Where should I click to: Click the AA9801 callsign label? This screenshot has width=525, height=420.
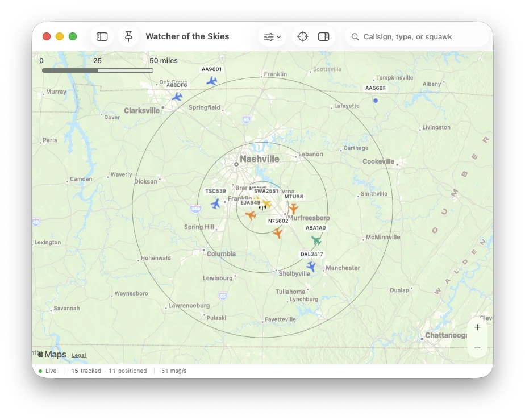pos(211,69)
